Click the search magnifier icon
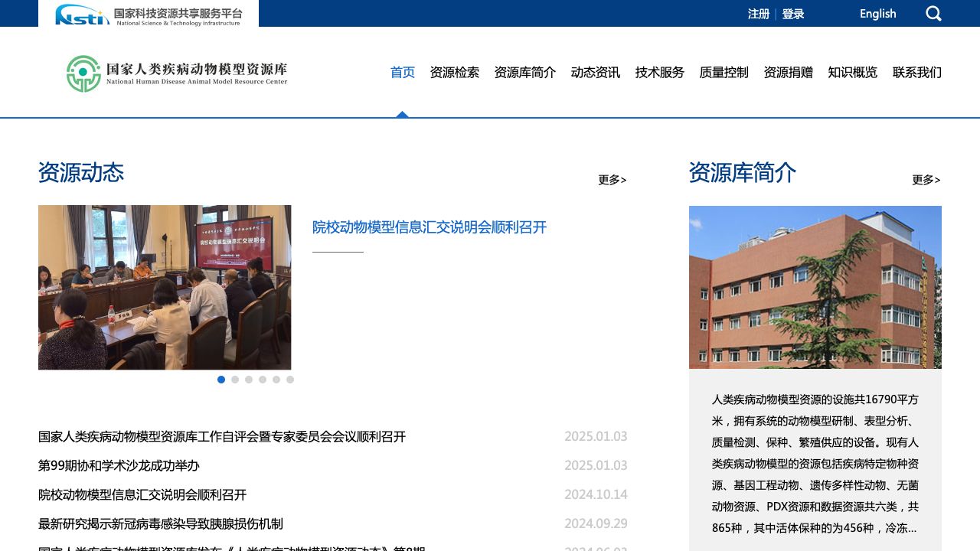This screenshot has height=551, width=980. click(x=933, y=14)
